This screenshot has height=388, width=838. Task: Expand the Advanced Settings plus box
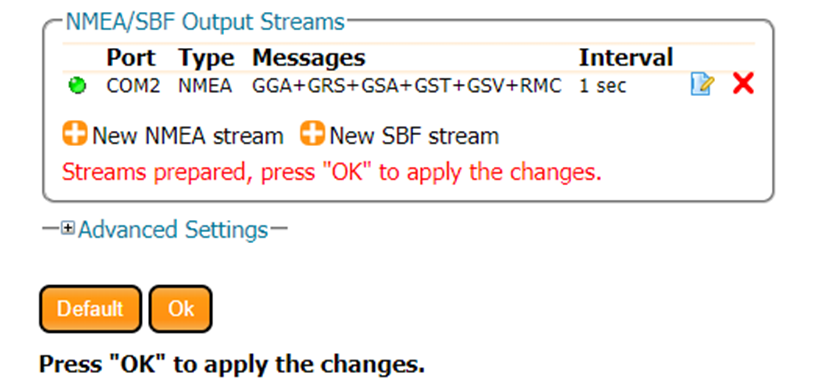pyautogui.click(x=67, y=229)
